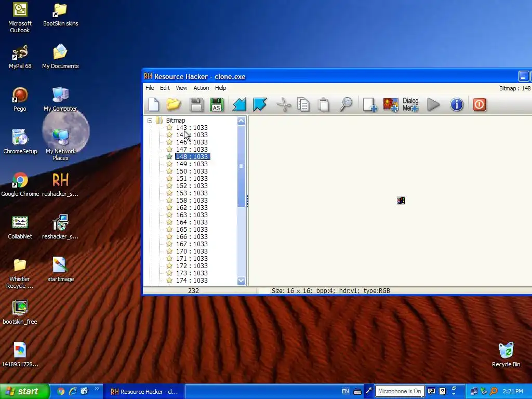Open a file with the folder icon

(174, 104)
